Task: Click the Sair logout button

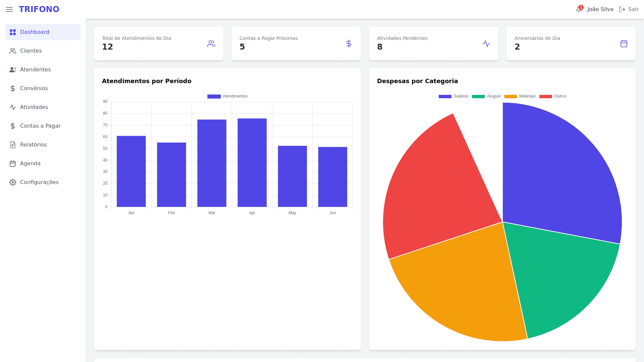Action: point(629,9)
